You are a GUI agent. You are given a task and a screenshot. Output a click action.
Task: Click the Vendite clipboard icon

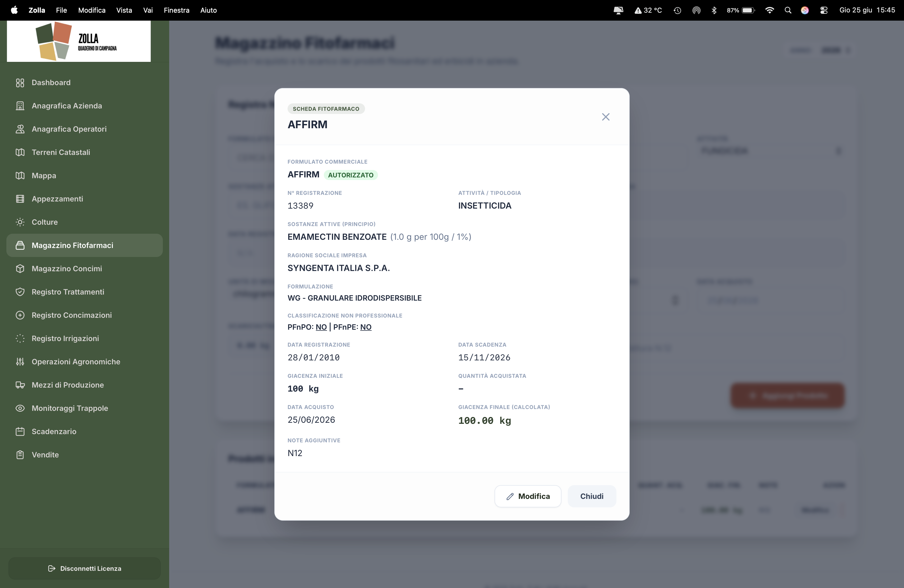point(20,455)
